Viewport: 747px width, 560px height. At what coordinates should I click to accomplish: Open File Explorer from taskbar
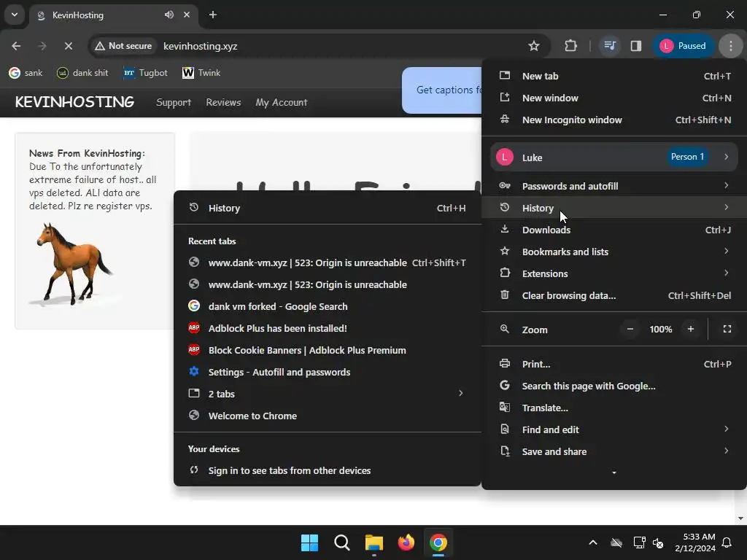click(374, 542)
